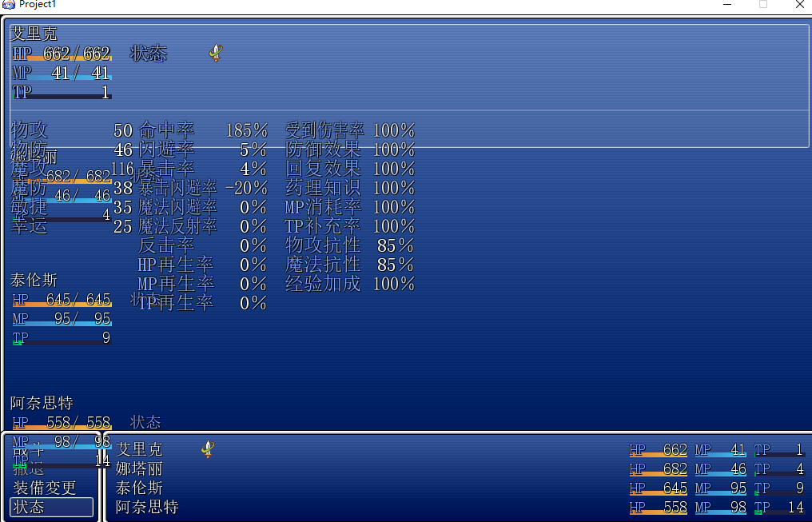This screenshot has width=812, height=522.
Task: Click HP 558 gauge in 阿奈思特's party row
Action: (x=659, y=507)
